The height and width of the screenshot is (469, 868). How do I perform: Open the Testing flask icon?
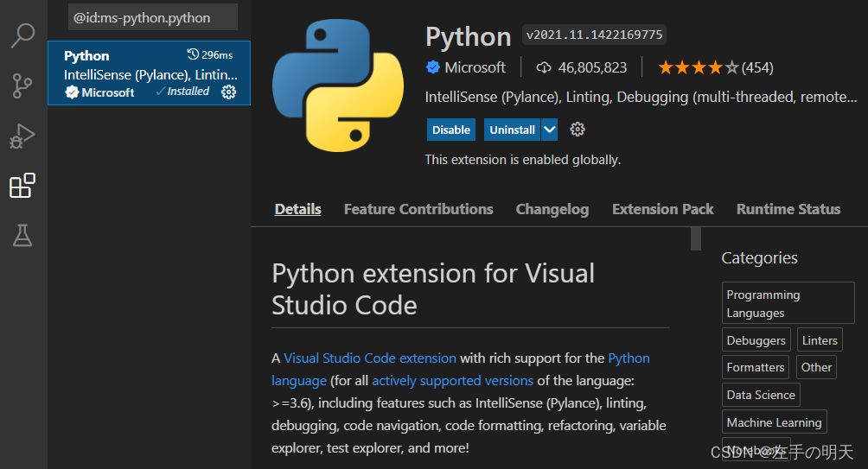click(22, 236)
